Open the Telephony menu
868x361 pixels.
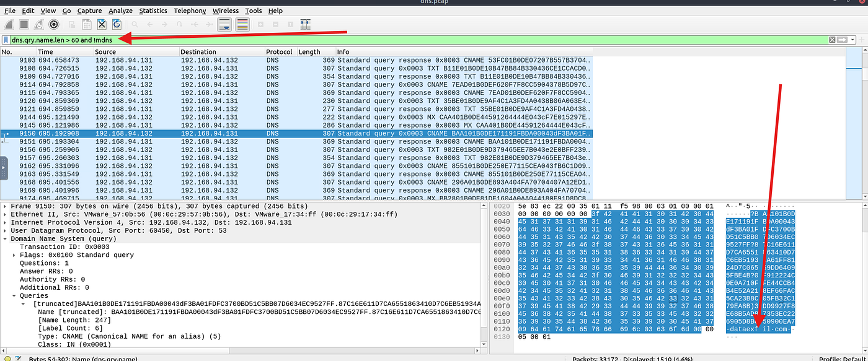tap(190, 11)
